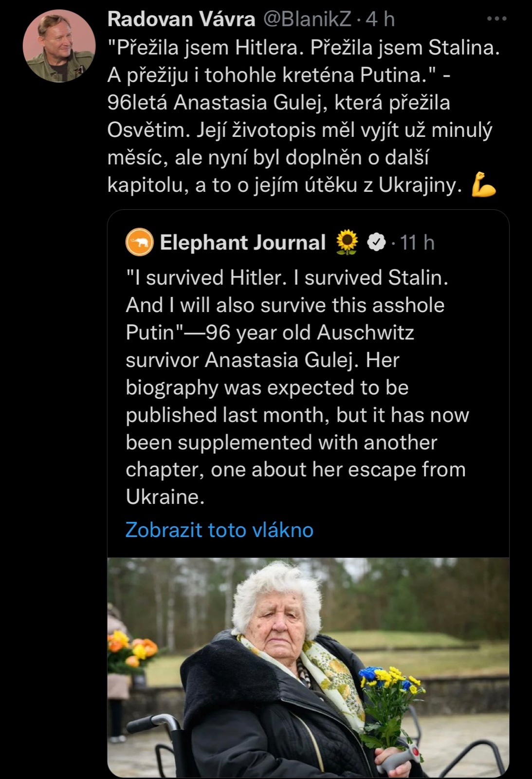532x779 pixels.
Task: Open the Elephant Journal account name
Action: pos(242,242)
